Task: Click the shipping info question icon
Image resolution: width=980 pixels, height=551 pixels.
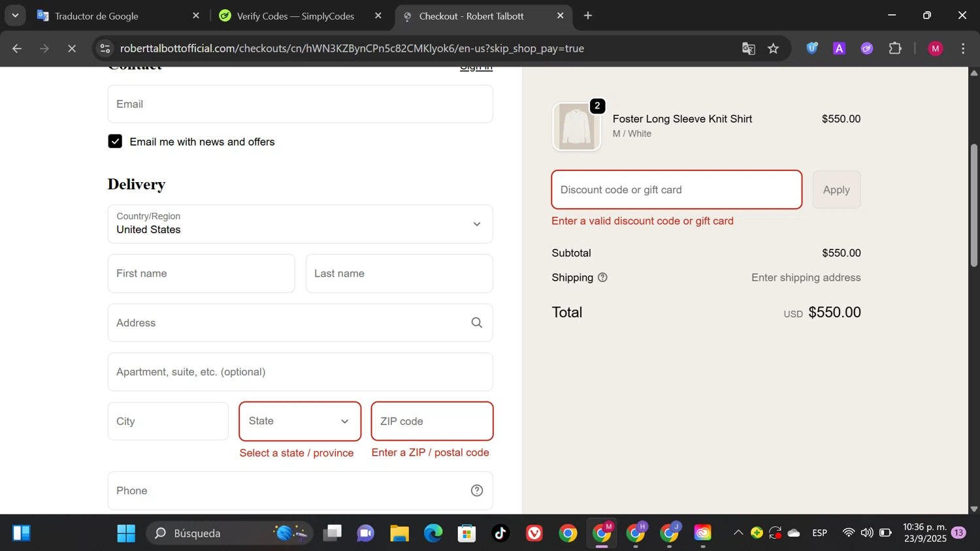Action: [x=602, y=277]
